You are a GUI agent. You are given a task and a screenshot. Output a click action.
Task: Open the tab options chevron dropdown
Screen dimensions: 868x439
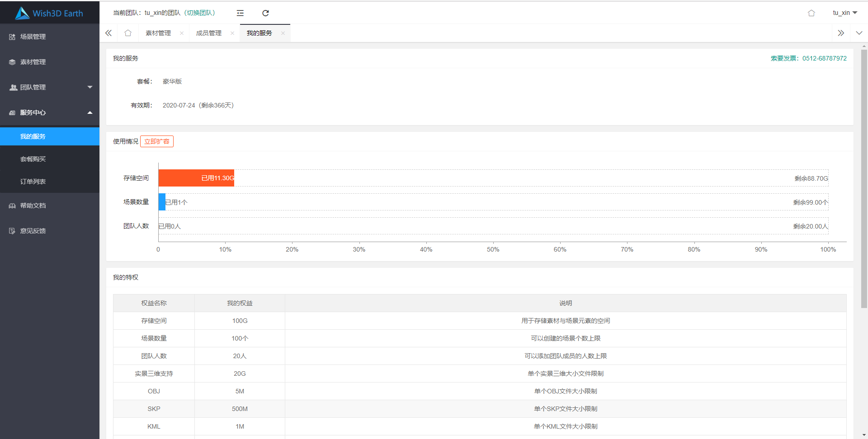pyautogui.click(x=859, y=33)
